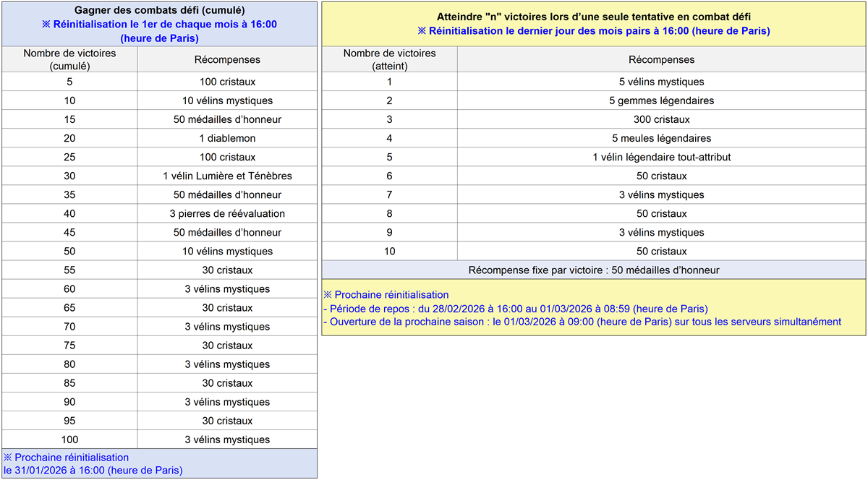This screenshot has height=480, width=868.
Task: Click the "Prochaine réinitialisation" note in left table
Action: point(159,463)
